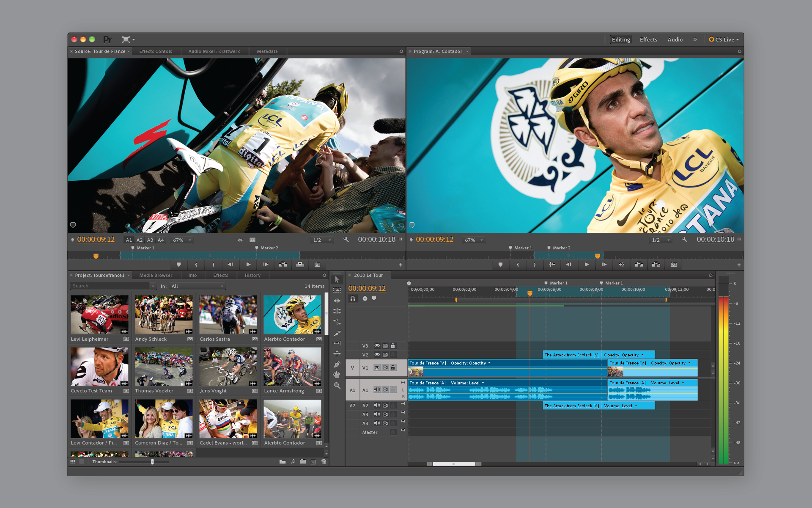Image resolution: width=812 pixels, height=508 pixels.
Task: Select the Razor tool
Action: click(337, 333)
